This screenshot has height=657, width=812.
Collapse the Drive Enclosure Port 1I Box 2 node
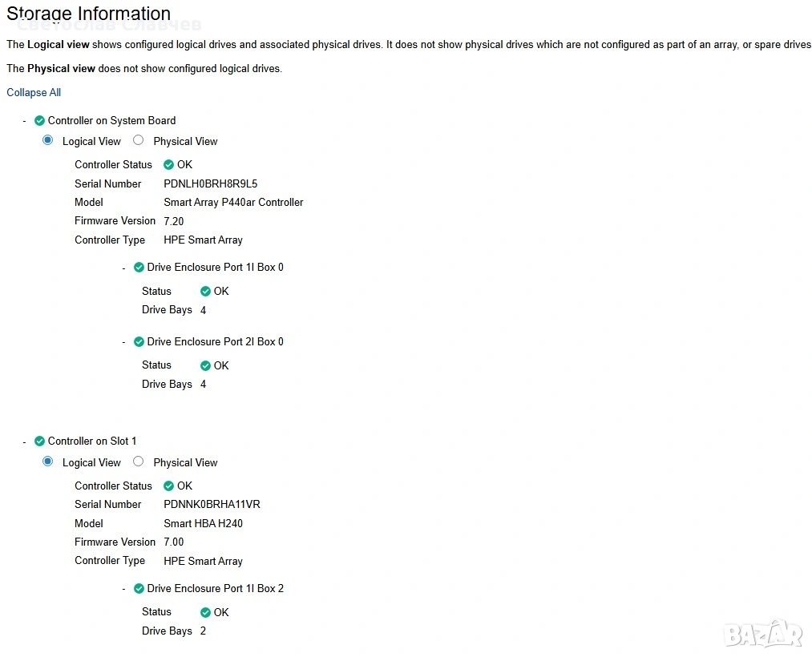[124, 589]
